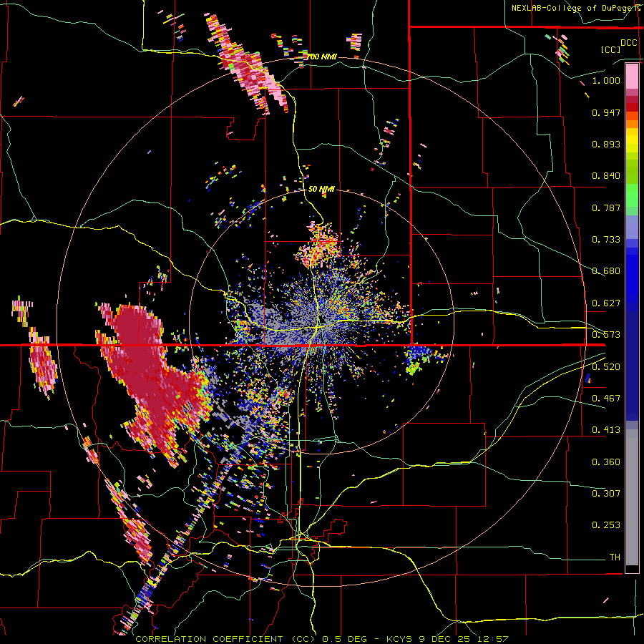Select the 0.413 legend value

[606, 430]
